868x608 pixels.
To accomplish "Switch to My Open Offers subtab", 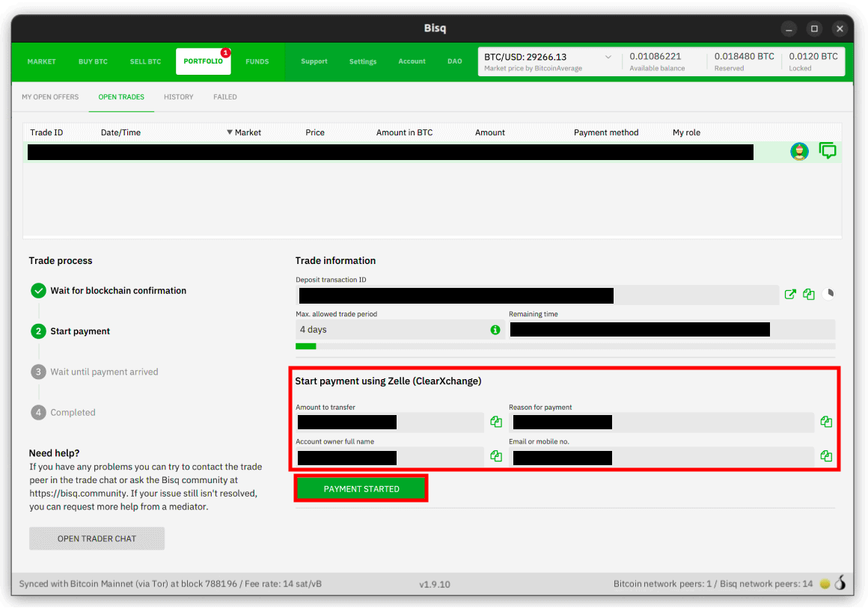I will [x=50, y=96].
